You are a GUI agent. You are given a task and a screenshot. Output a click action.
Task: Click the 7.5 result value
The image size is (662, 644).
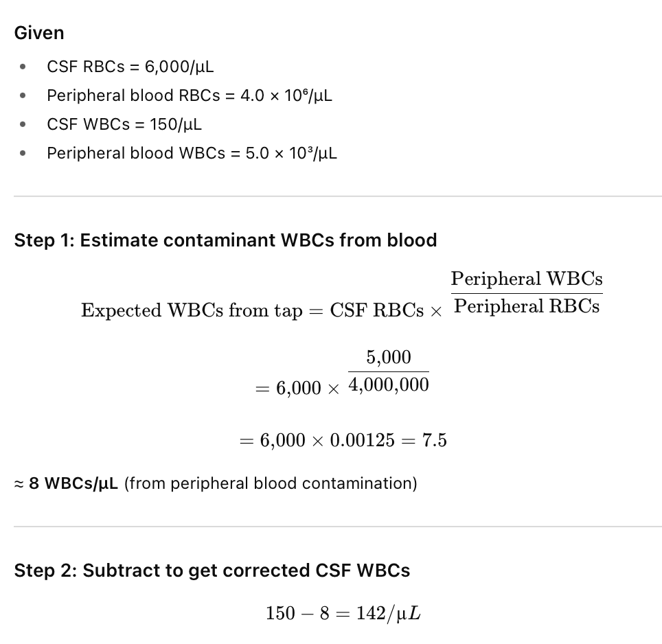coord(435,440)
